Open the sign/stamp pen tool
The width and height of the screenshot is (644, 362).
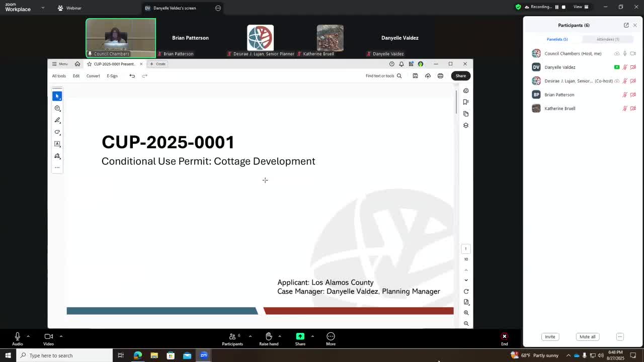(57, 156)
